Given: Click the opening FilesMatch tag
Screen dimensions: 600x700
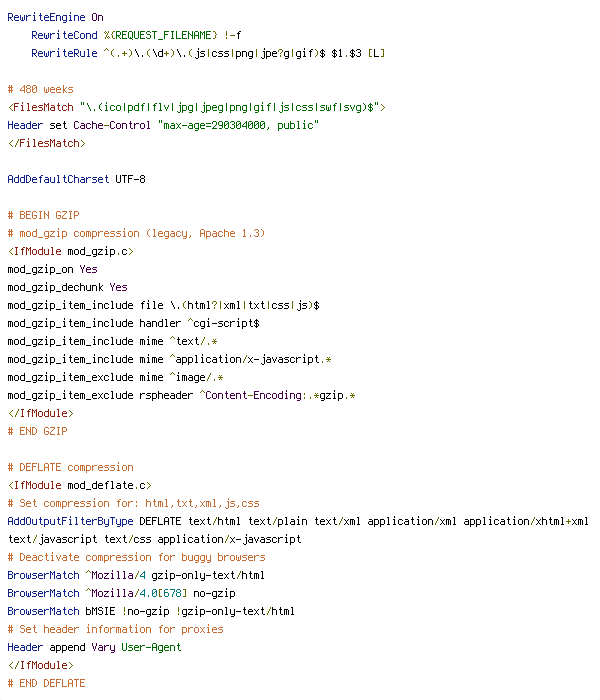Looking at the screenshot, I should (x=196, y=107).
